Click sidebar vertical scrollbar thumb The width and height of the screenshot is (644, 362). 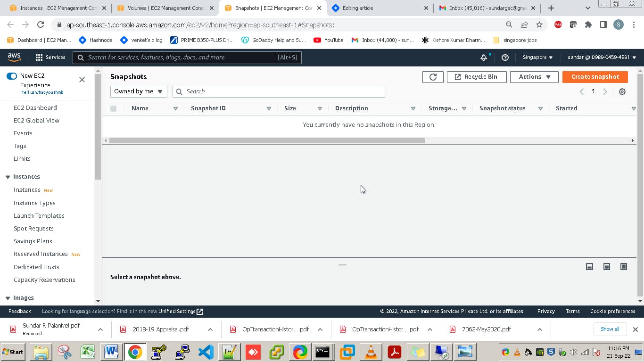[98, 126]
